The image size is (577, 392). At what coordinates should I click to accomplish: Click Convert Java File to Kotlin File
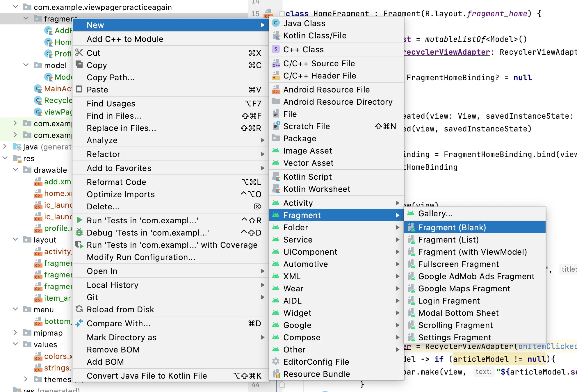tap(147, 376)
